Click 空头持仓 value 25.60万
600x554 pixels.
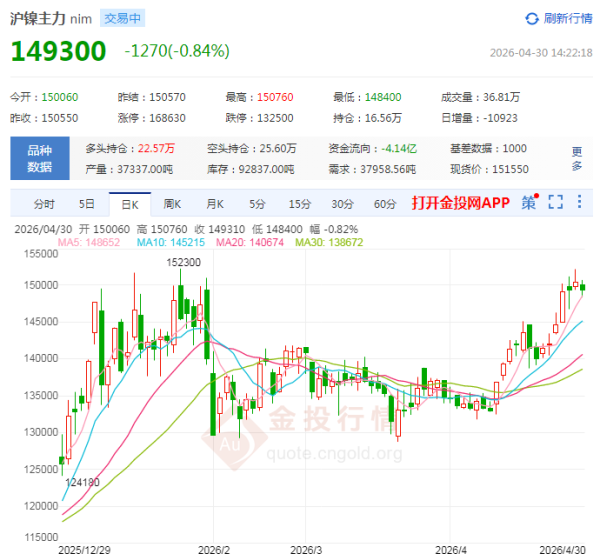click(278, 148)
